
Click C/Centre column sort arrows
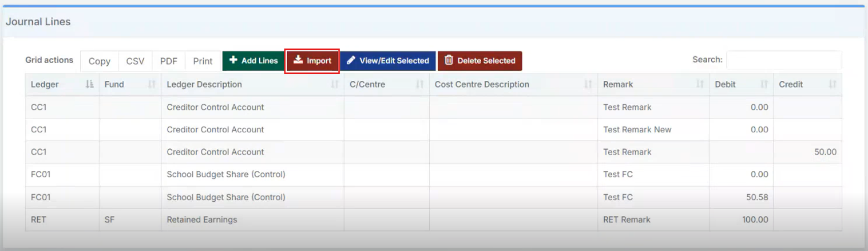[x=419, y=84]
